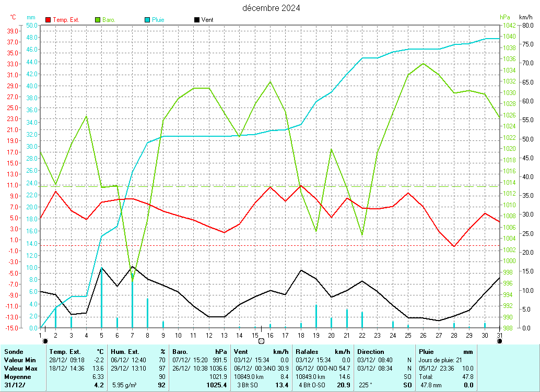The image size is (540, 392).
Task: Select the 'Hum. Ext.' table column header
Action: [124, 352]
